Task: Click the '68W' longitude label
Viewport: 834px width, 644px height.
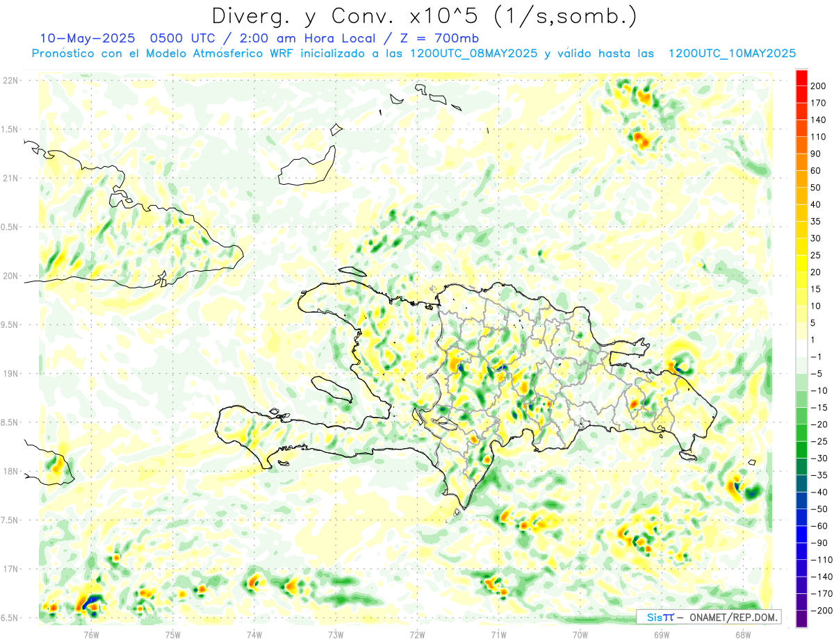Action: (743, 634)
